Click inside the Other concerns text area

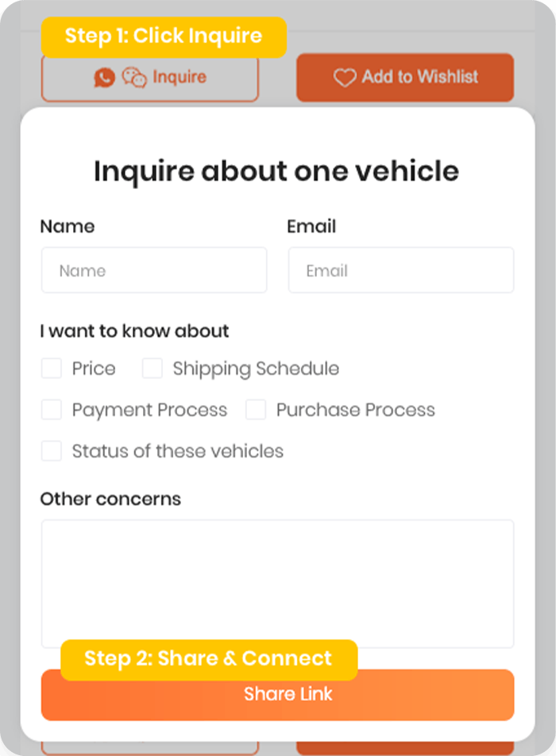pos(277,580)
